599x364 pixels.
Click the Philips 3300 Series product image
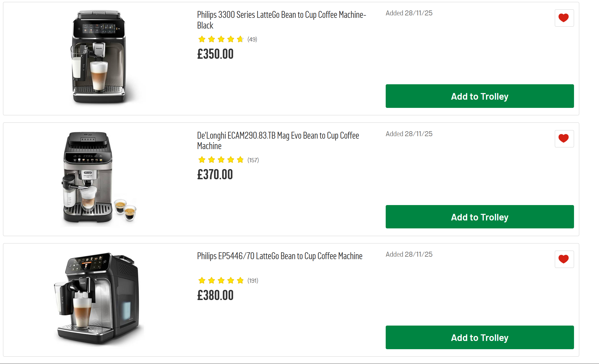tap(99, 57)
